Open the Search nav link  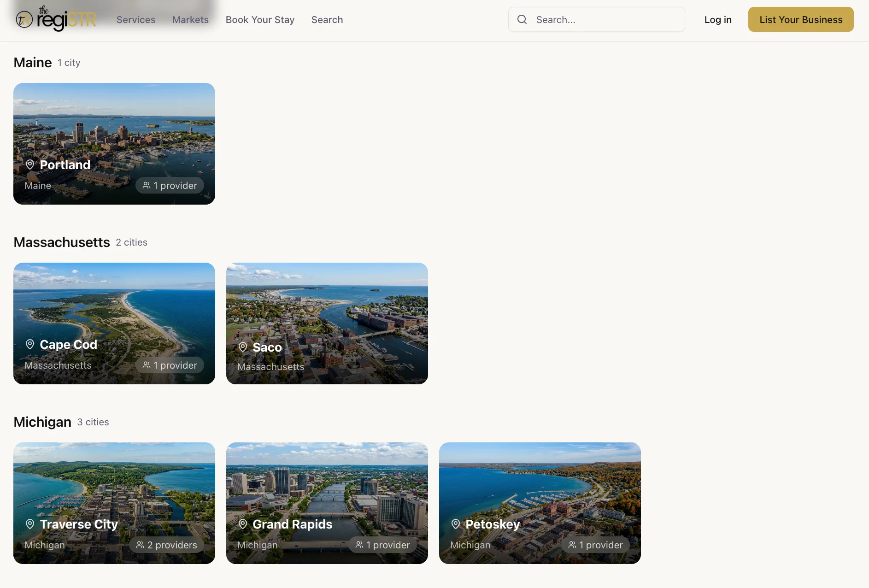327,19
